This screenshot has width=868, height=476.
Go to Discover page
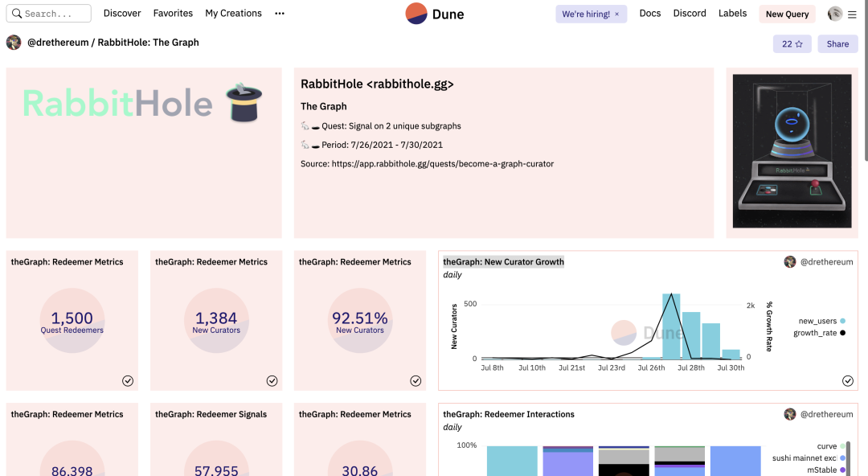[122, 14]
